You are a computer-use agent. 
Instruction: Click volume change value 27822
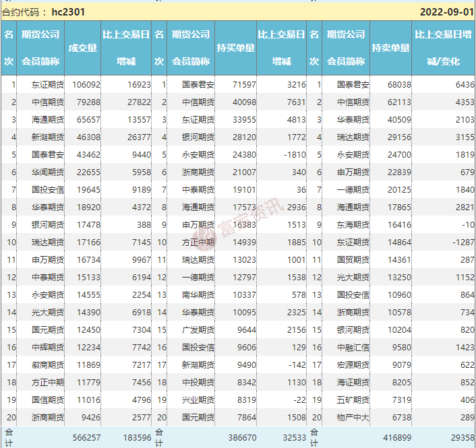click(139, 102)
